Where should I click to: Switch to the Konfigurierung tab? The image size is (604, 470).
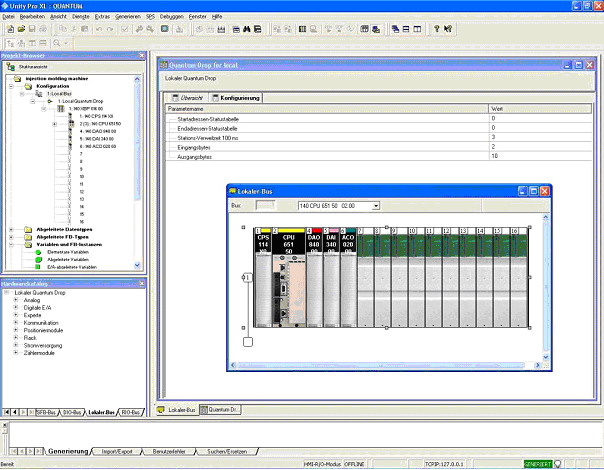tap(236, 98)
